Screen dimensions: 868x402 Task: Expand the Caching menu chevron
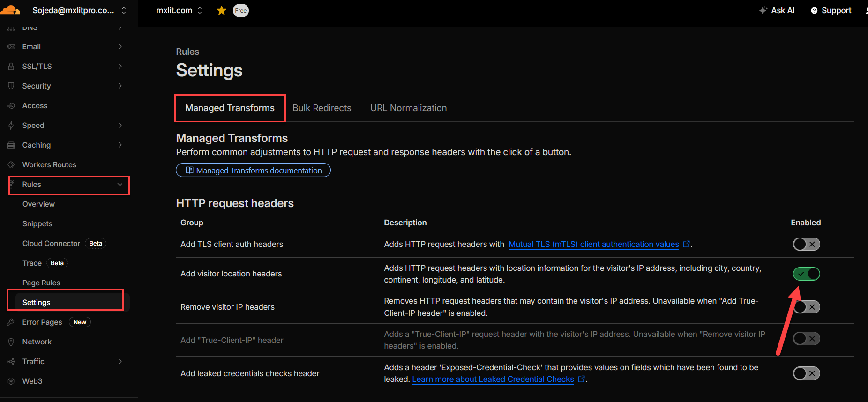pyautogui.click(x=120, y=145)
